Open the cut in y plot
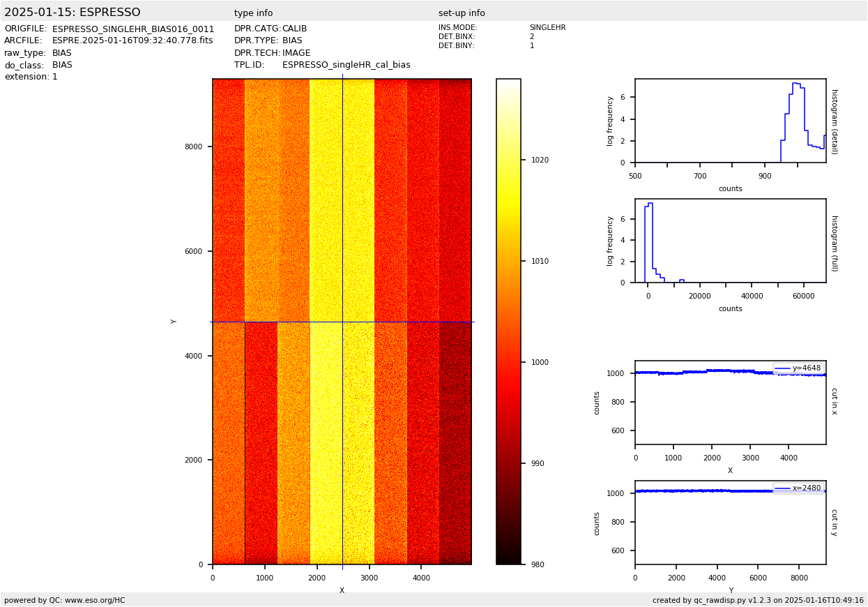 pyautogui.click(x=730, y=523)
